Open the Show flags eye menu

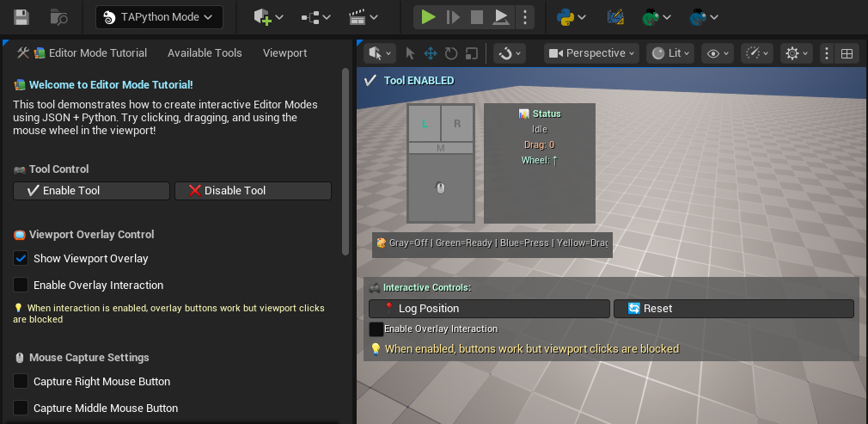pyautogui.click(x=717, y=53)
